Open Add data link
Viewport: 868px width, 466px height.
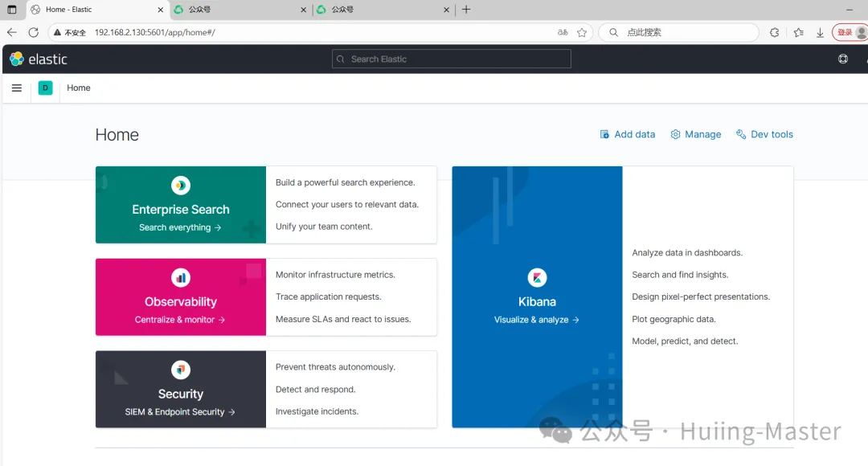point(627,134)
